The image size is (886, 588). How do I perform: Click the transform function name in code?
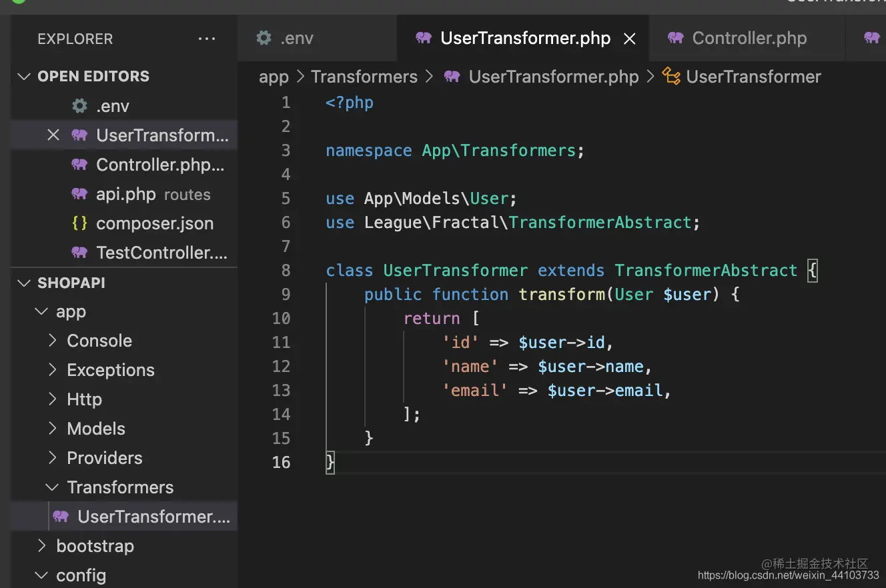tap(562, 295)
